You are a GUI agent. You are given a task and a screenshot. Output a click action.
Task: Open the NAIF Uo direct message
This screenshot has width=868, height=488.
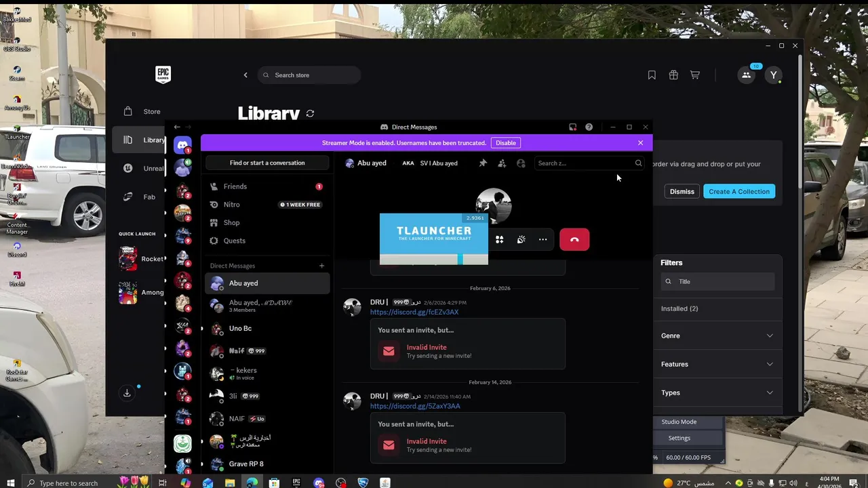[267, 419]
